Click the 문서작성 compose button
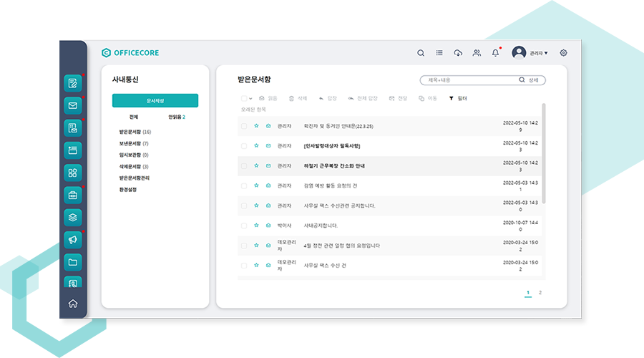 (155, 101)
